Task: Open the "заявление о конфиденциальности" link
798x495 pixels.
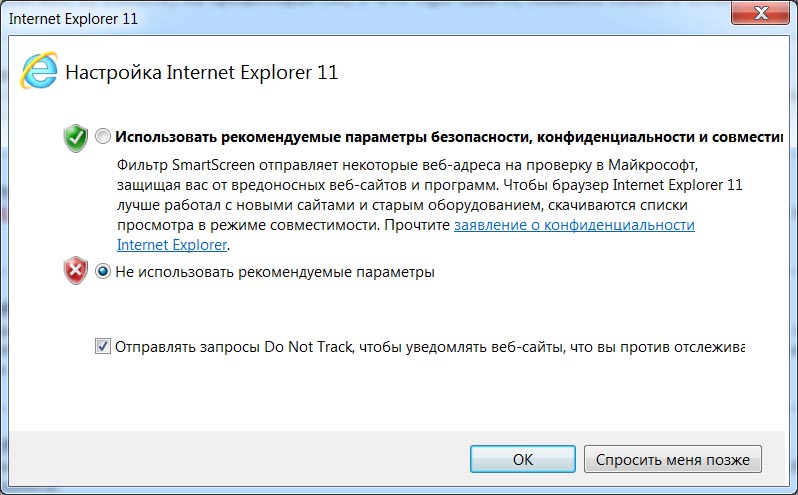Action: coord(574,226)
